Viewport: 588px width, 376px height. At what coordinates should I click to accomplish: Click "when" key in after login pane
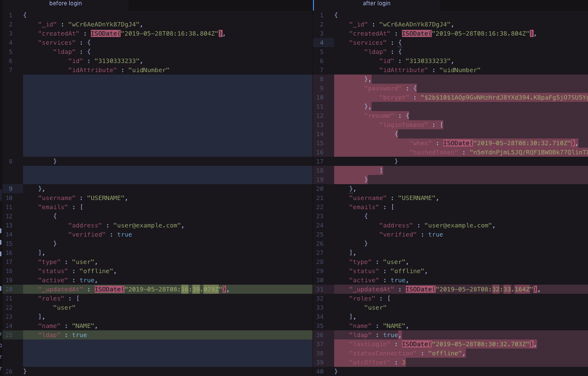(x=421, y=143)
